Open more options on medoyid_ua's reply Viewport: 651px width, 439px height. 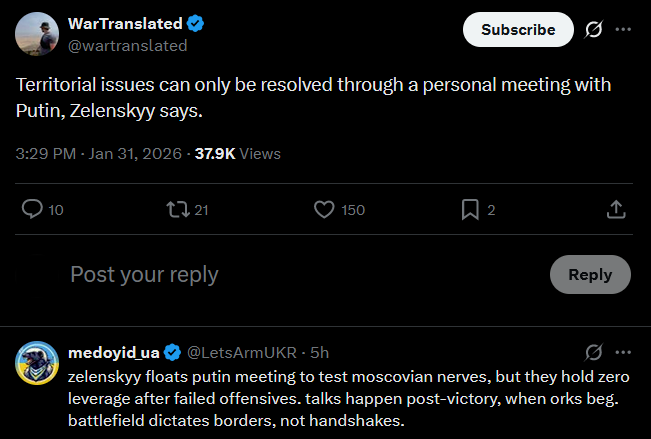[x=623, y=352]
